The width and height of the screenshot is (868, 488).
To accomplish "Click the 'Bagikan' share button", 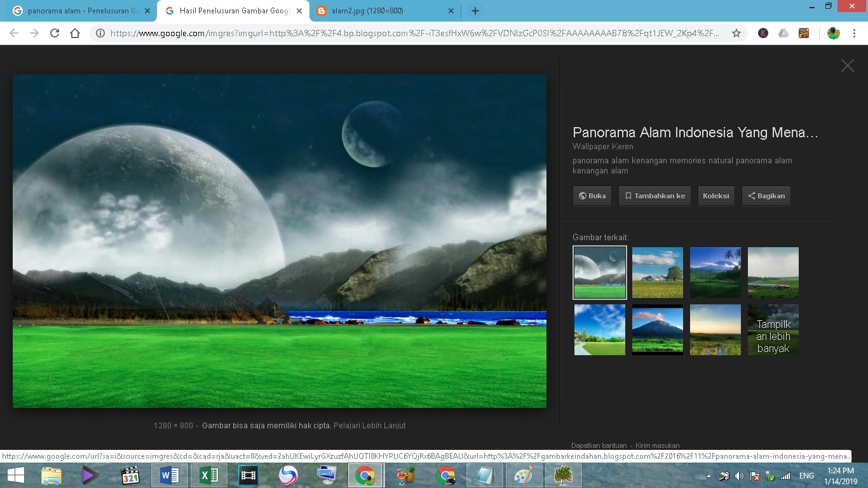I will tap(766, 196).
